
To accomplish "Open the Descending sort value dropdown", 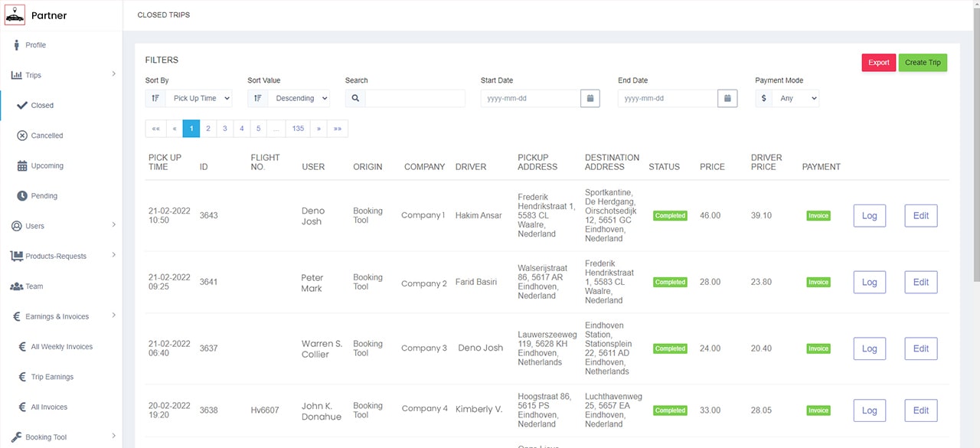I will pyautogui.click(x=299, y=98).
